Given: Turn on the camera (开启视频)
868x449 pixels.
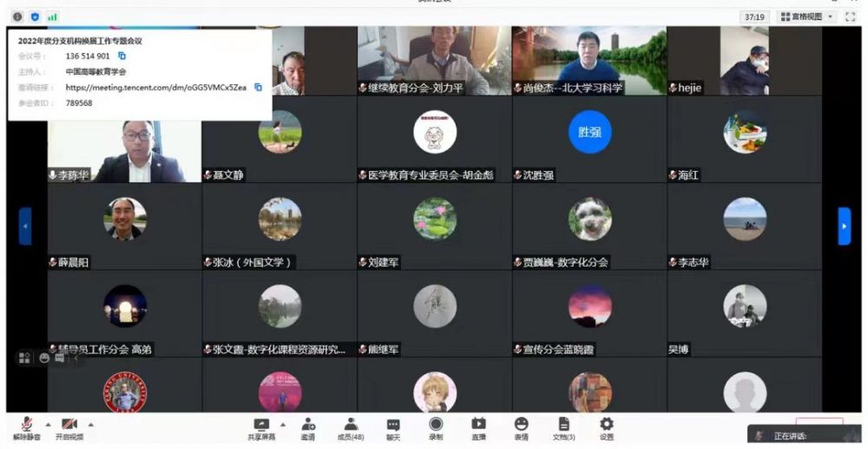Looking at the screenshot, I should [69, 426].
